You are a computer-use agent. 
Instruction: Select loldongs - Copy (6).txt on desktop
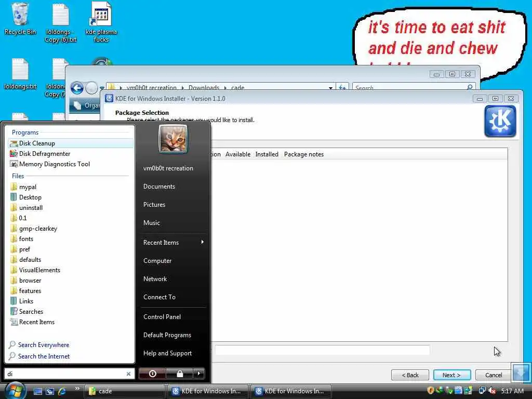point(61,23)
